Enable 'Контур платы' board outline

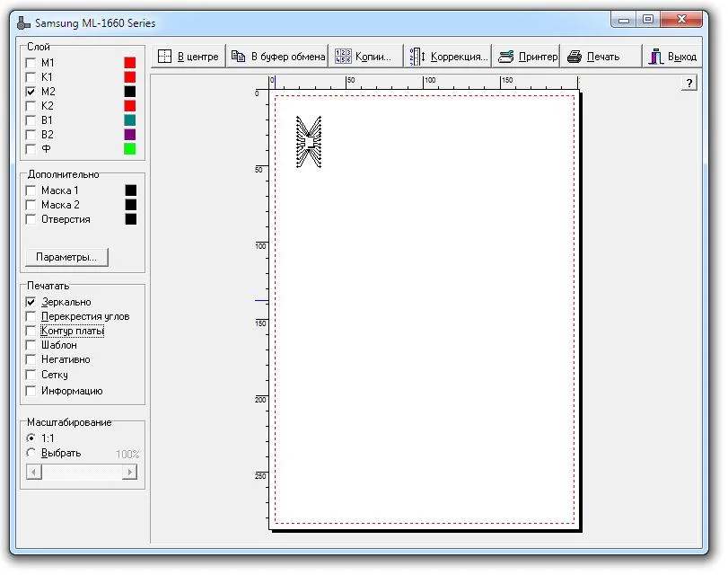[31, 331]
